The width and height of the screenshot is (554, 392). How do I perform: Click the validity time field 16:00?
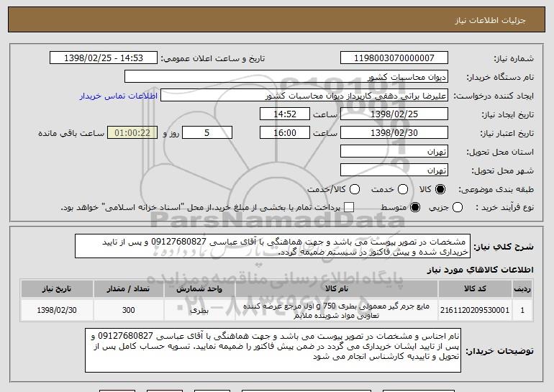(285, 133)
